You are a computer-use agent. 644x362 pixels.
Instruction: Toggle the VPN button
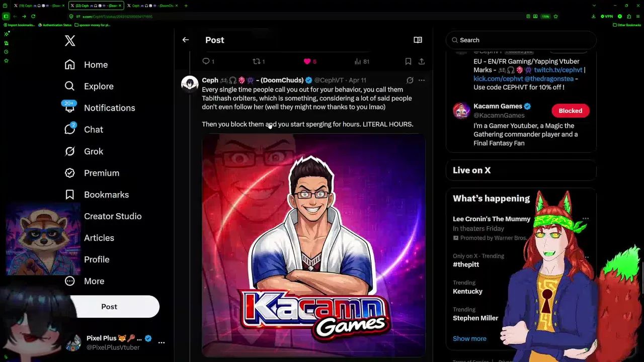(x=607, y=17)
